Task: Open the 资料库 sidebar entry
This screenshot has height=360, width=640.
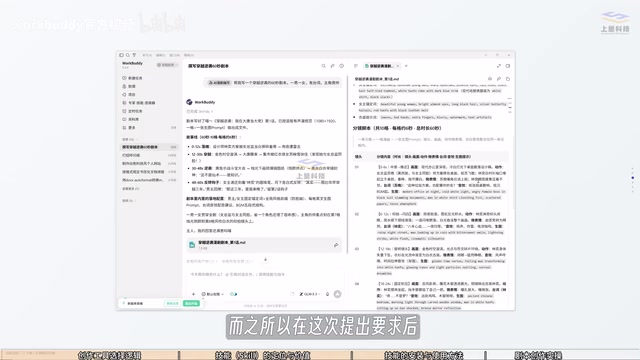Action: pos(131,119)
